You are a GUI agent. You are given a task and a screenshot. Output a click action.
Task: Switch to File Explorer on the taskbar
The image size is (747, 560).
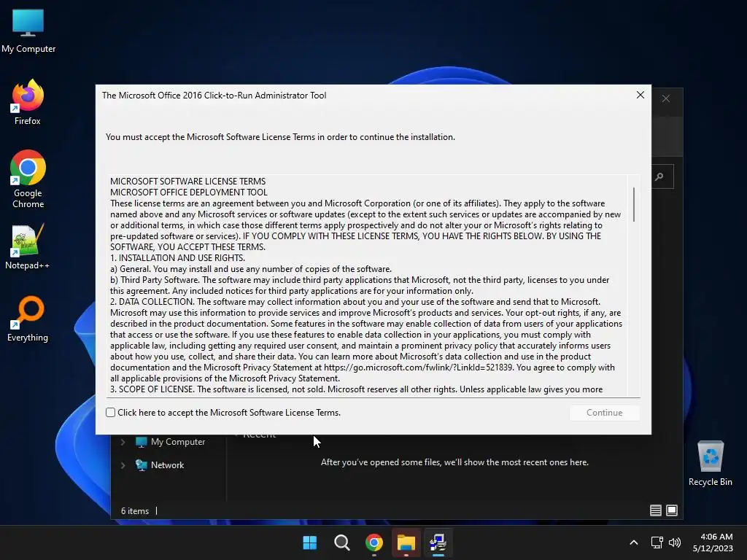(406, 542)
